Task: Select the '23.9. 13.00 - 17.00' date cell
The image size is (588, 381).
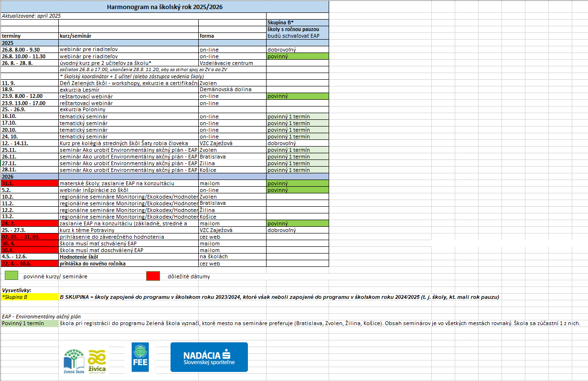Action: coord(29,103)
